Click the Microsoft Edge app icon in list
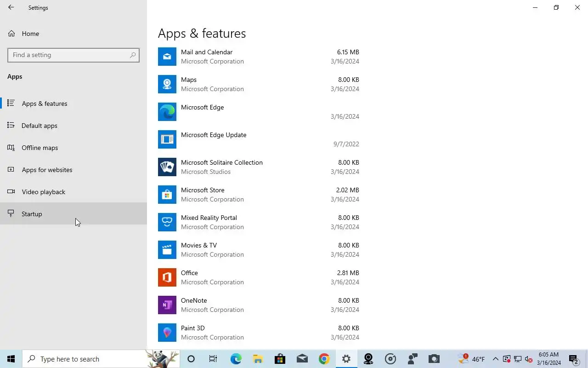This screenshot has height=368, width=588. (167, 112)
